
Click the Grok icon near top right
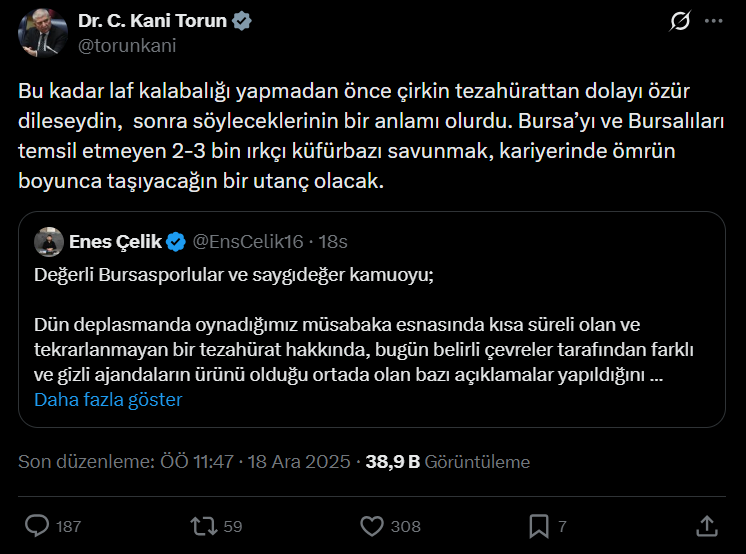pos(679,21)
